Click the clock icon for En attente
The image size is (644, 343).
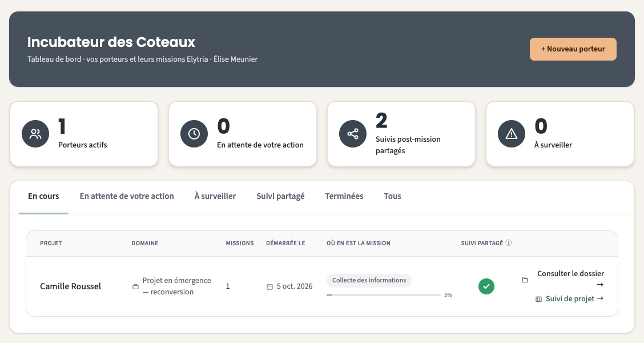tap(194, 134)
